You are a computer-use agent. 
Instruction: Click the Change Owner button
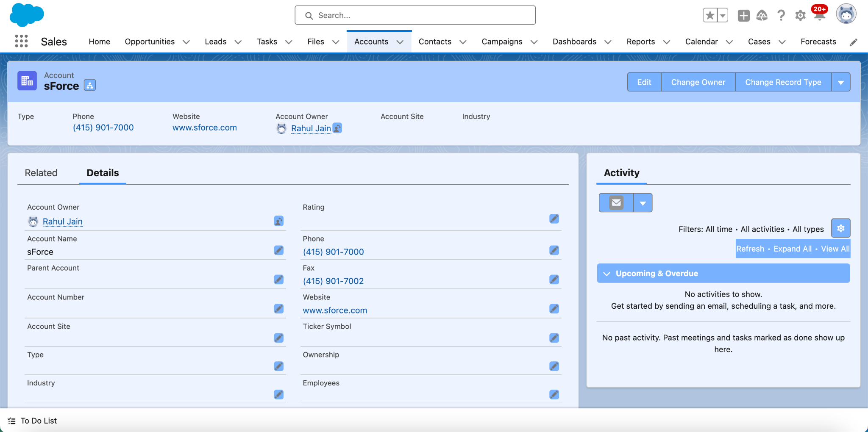pos(698,82)
